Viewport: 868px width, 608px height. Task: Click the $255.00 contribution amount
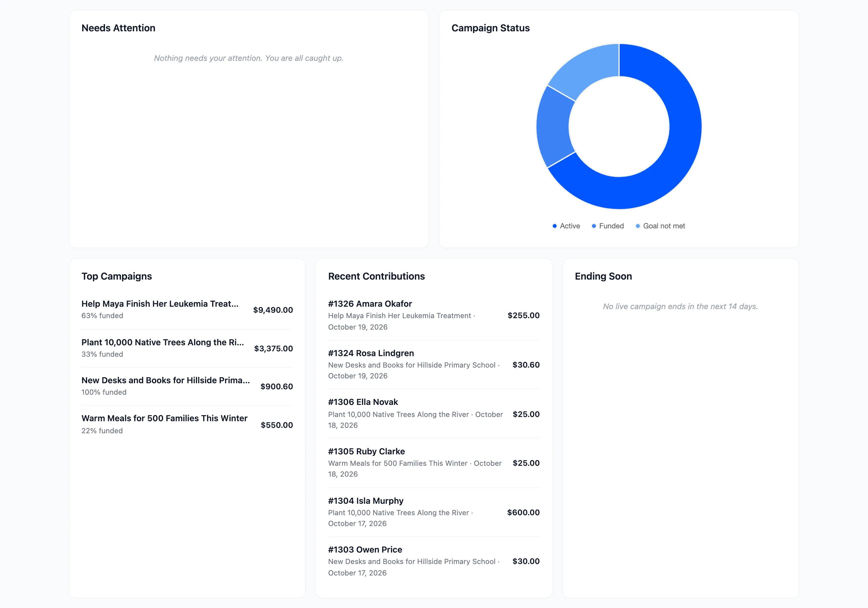coord(523,315)
